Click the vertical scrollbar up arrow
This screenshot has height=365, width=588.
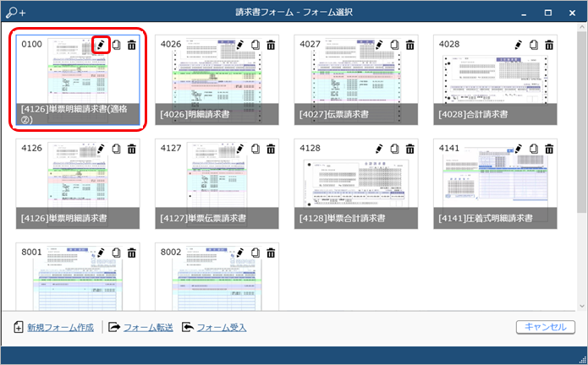(581, 27)
